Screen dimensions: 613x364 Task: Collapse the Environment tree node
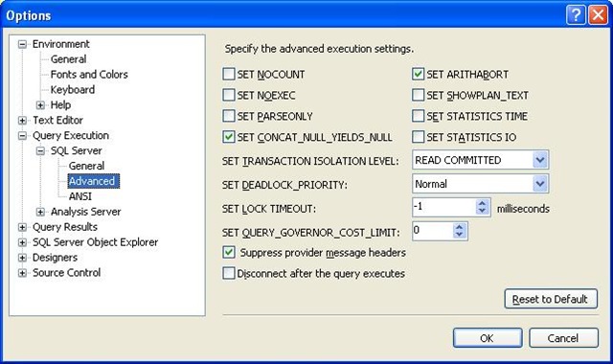(x=22, y=44)
